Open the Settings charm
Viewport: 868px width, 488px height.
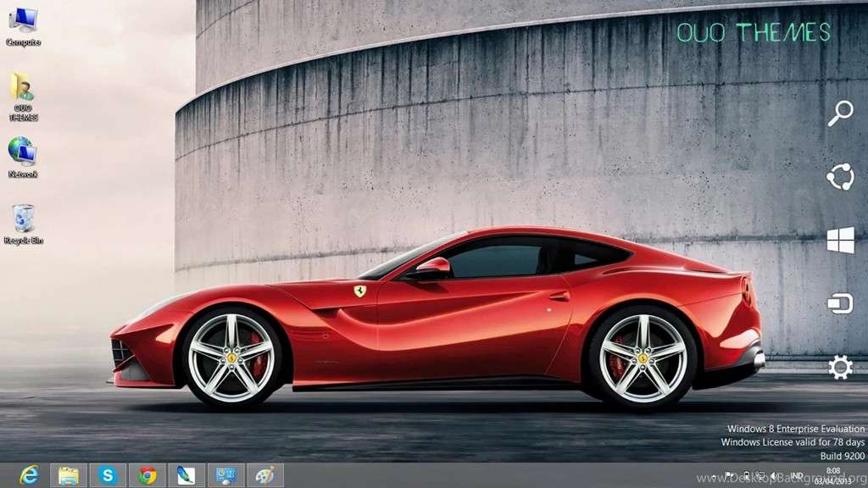pos(840,366)
